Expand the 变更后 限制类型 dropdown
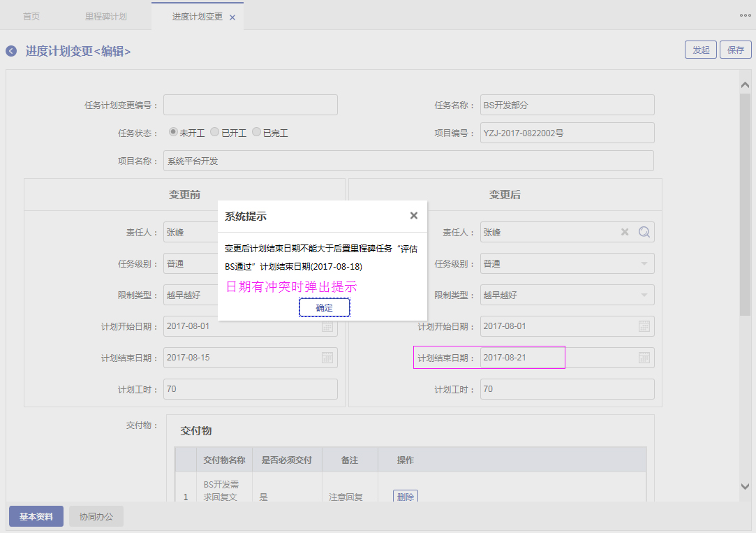The image size is (756, 533). pyautogui.click(x=644, y=295)
